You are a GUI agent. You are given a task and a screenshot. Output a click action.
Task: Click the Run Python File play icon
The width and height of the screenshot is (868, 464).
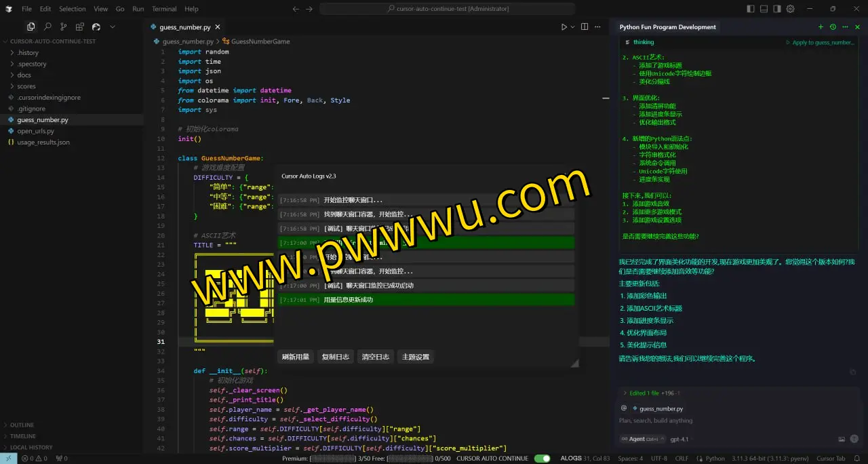pyautogui.click(x=564, y=27)
